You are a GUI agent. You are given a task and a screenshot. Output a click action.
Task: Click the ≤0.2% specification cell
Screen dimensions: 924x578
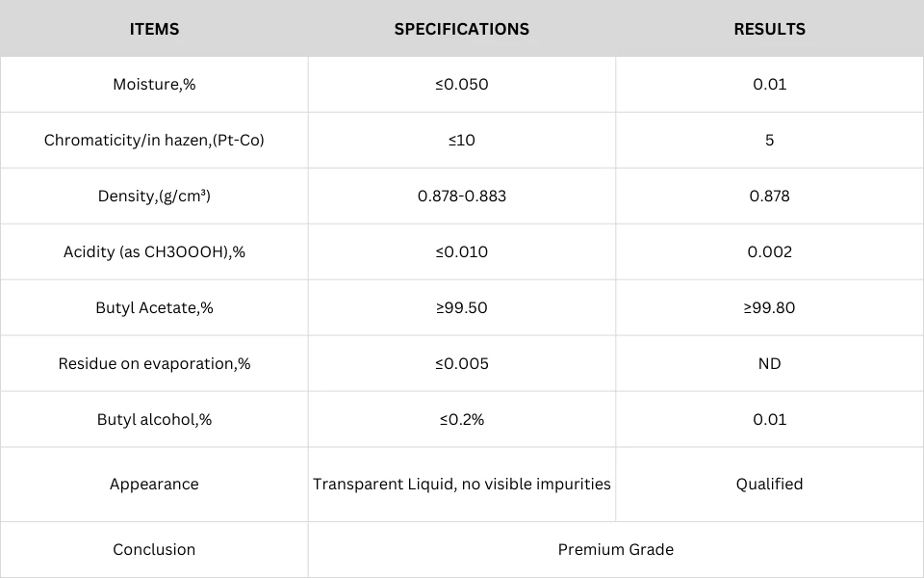tap(461, 419)
